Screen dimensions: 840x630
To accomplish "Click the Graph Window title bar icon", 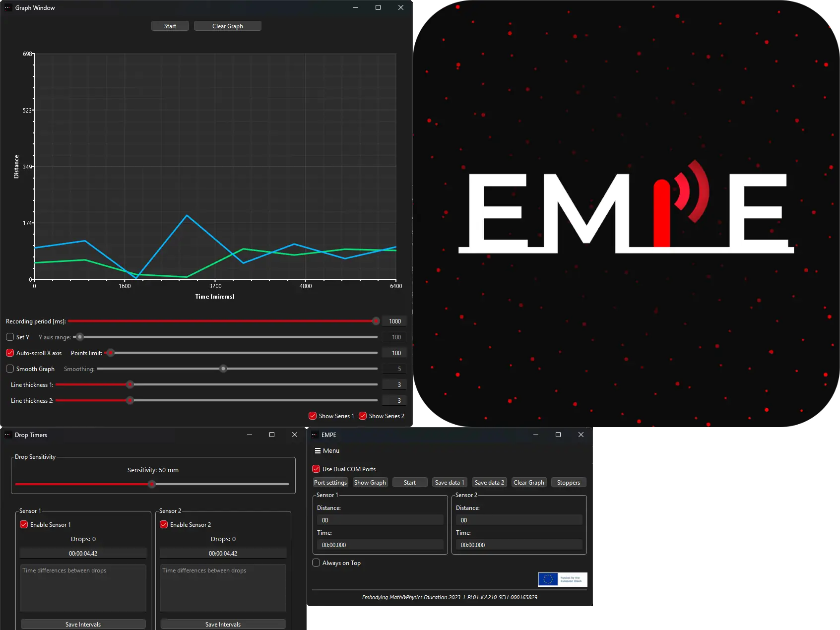I will pyautogui.click(x=8, y=7).
